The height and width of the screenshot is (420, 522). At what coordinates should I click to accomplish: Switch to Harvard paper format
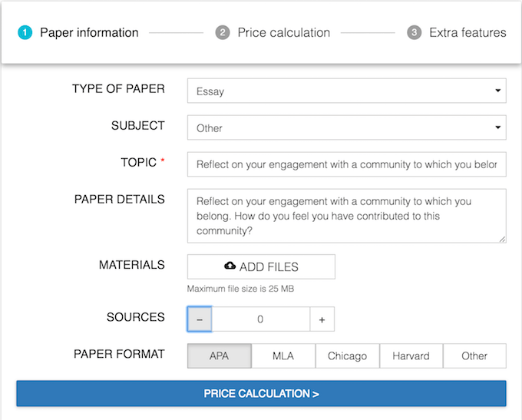click(411, 356)
